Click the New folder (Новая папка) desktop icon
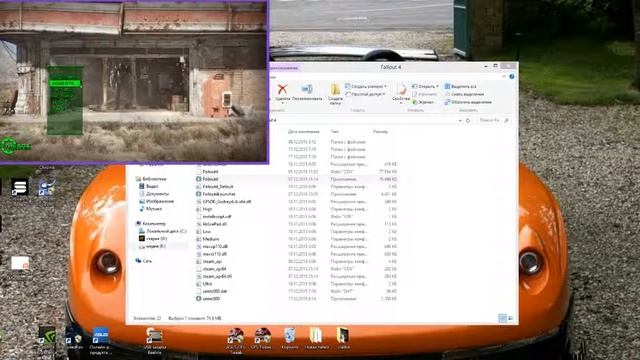 pos(316,339)
